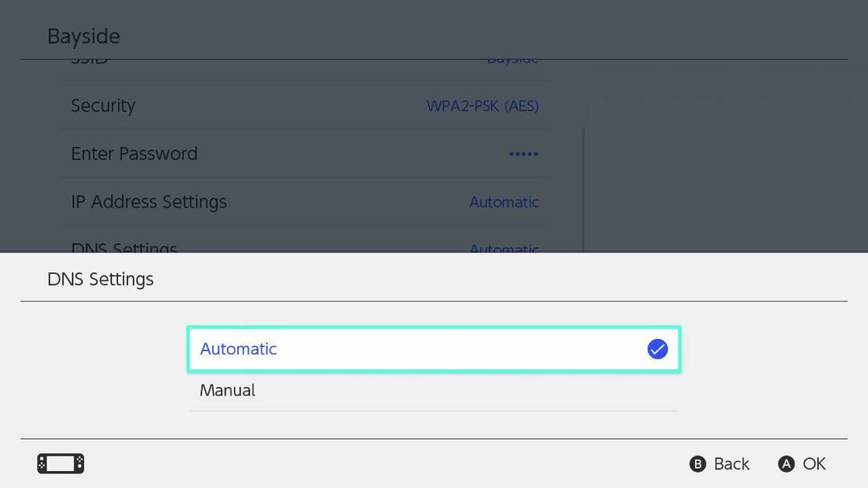Click the controller battery indicator icon
Screen dimensions: 868x488
[59, 463]
